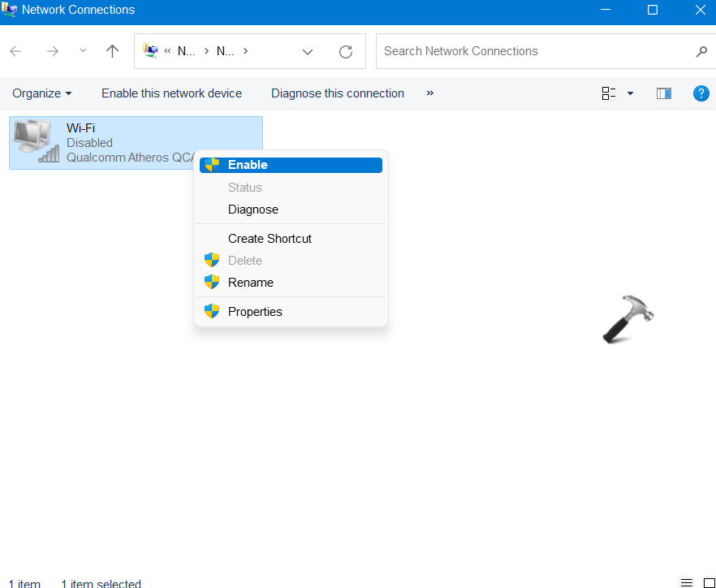Switch to details view in status bar

point(687,582)
